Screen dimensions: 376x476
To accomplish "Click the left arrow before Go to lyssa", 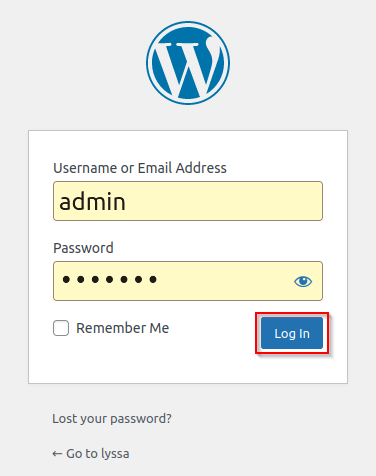I will (57, 454).
